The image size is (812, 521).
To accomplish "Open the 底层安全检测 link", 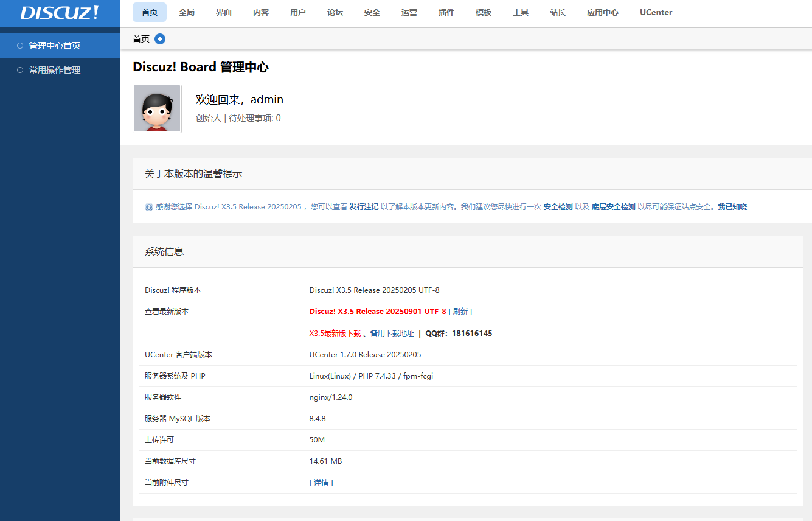I will click(614, 207).
